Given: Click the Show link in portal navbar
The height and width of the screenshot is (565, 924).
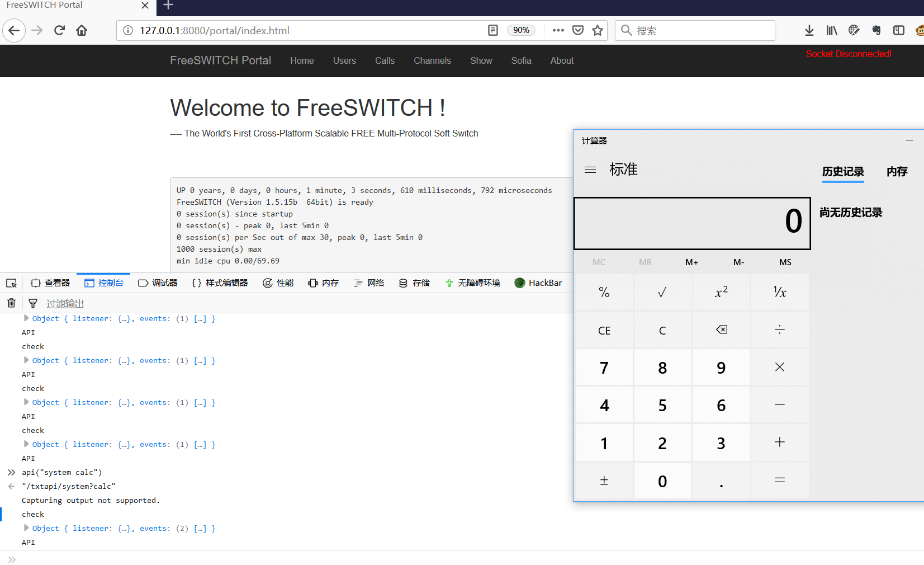Looking at the screenshot, I should click(x=481, y=60).
